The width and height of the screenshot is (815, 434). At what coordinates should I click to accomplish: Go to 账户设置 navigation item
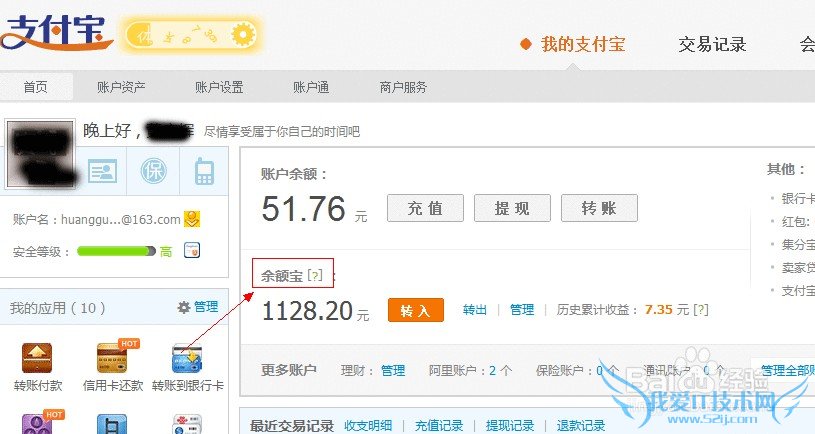tap(219, 87)
